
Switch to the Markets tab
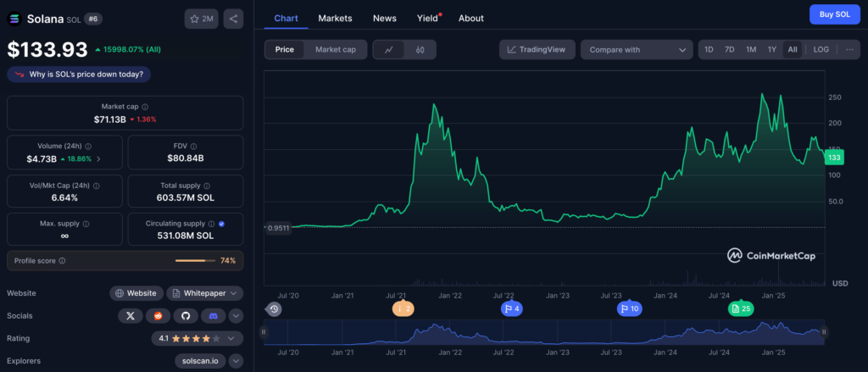(x=335, y=19)
